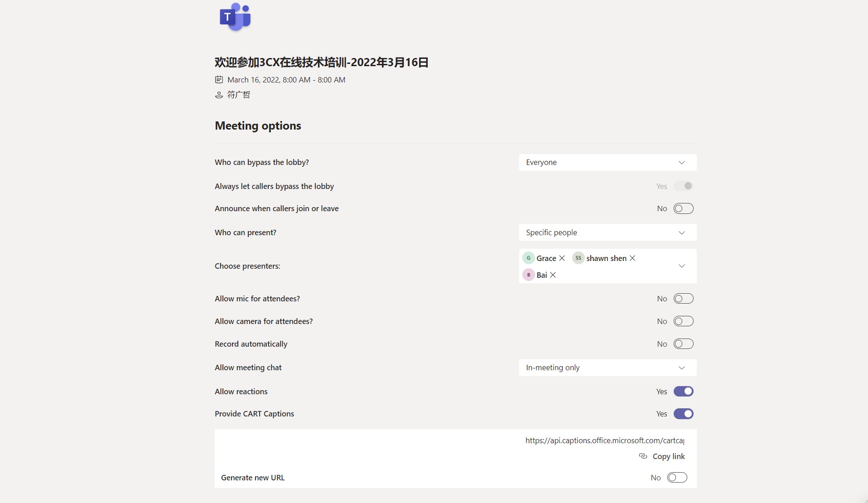Click Copy link for CART captions
The width and height of the screenshot is (868, 503).
point(668,456)
